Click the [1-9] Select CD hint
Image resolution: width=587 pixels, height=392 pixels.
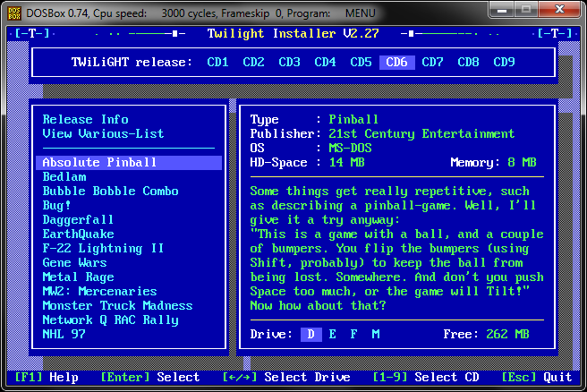click(426, 377)
